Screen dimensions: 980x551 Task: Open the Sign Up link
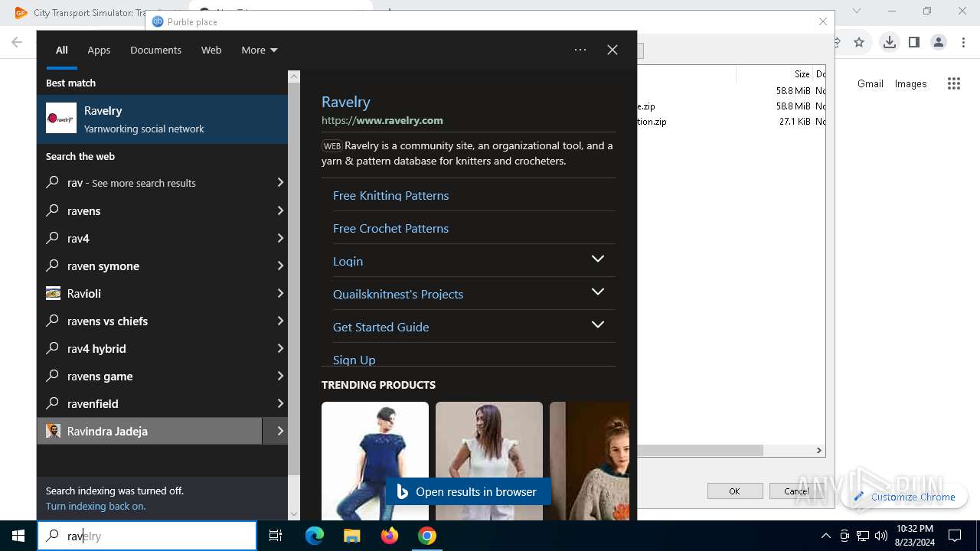pyautogui.click(x=354, y=359)
